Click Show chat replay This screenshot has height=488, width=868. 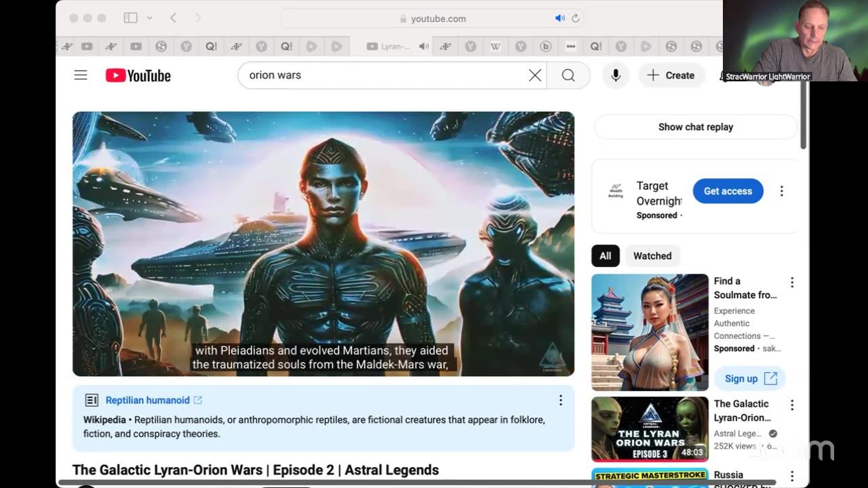tap(696, 127)
